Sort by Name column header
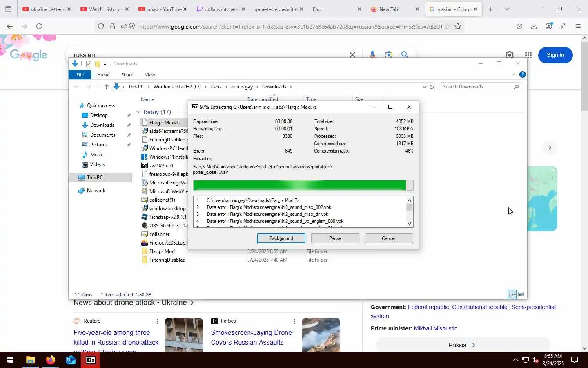Screen dimensions: 588x368 point(147,99)
